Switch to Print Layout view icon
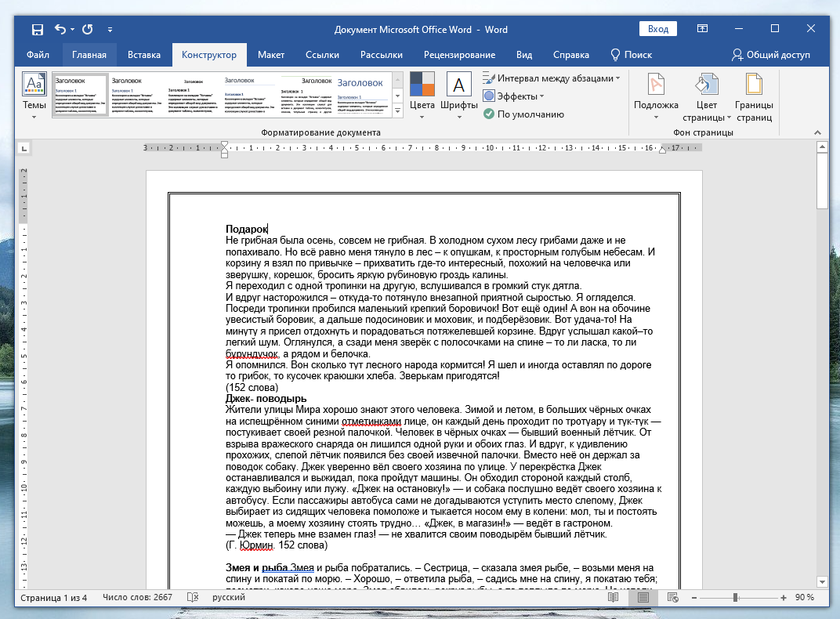 (643, 597)
